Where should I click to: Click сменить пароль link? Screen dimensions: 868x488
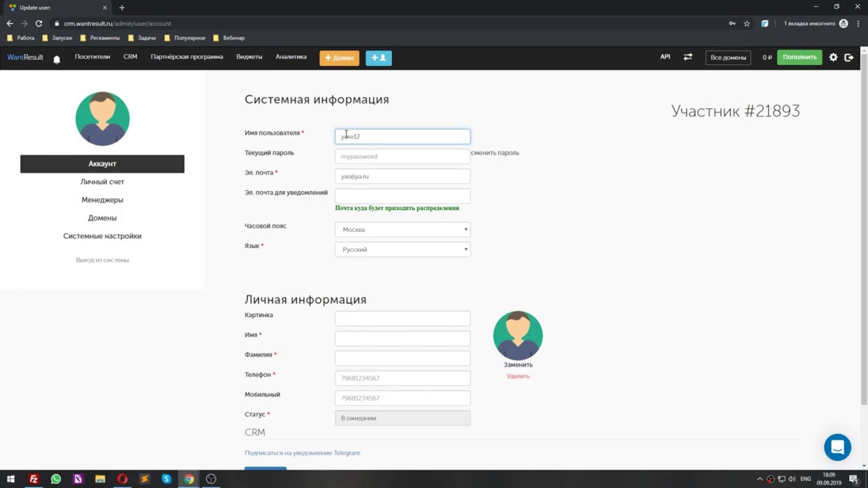click(x=495, y=153)
